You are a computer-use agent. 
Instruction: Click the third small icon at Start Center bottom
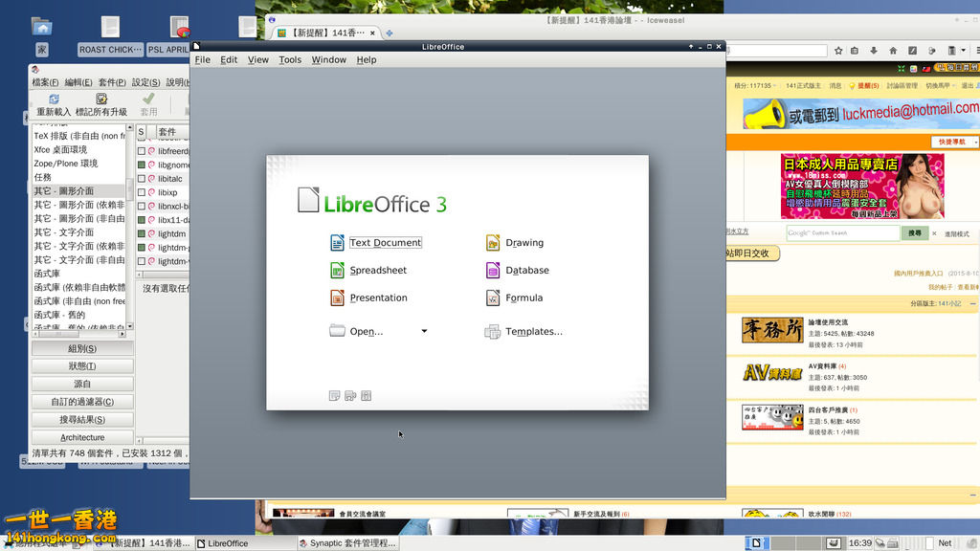367,395
